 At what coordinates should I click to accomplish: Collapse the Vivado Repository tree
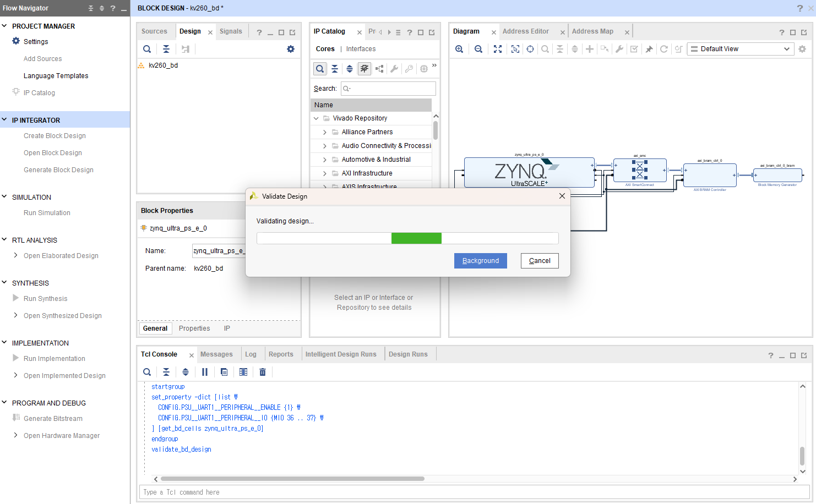(316, 118)
